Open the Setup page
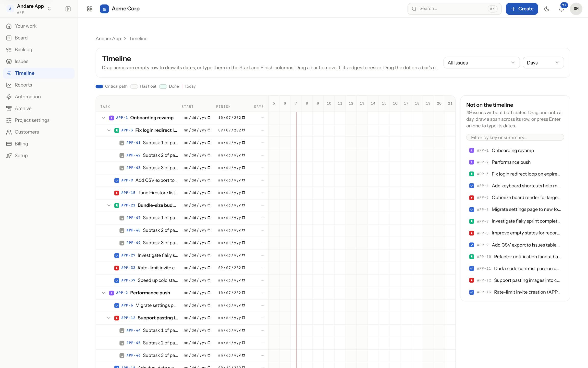 point(39,156)
